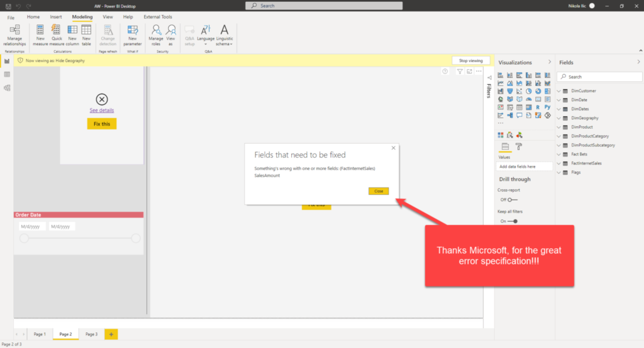Select the Line chart visualization

[x=500, y=84]
